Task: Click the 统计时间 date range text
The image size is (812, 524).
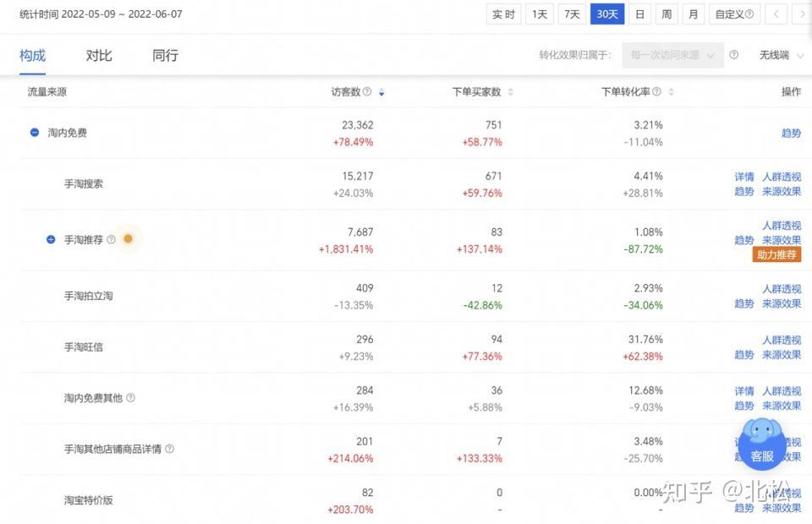Action: pos(101,14)
